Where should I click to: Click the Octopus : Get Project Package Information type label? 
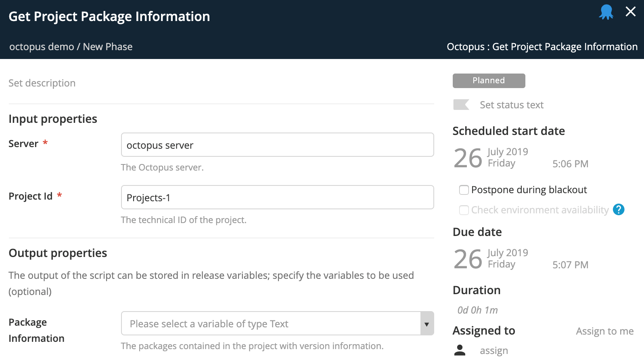[542, 47]
